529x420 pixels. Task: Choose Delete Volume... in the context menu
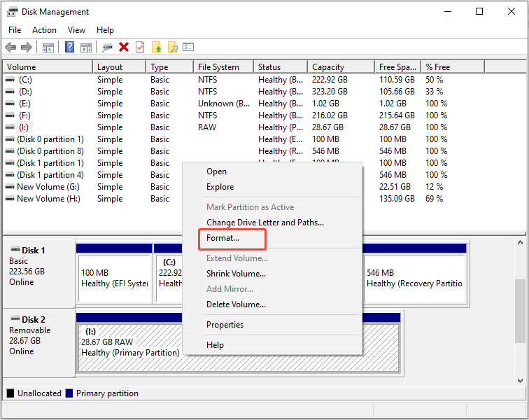[x=236, y=304]
